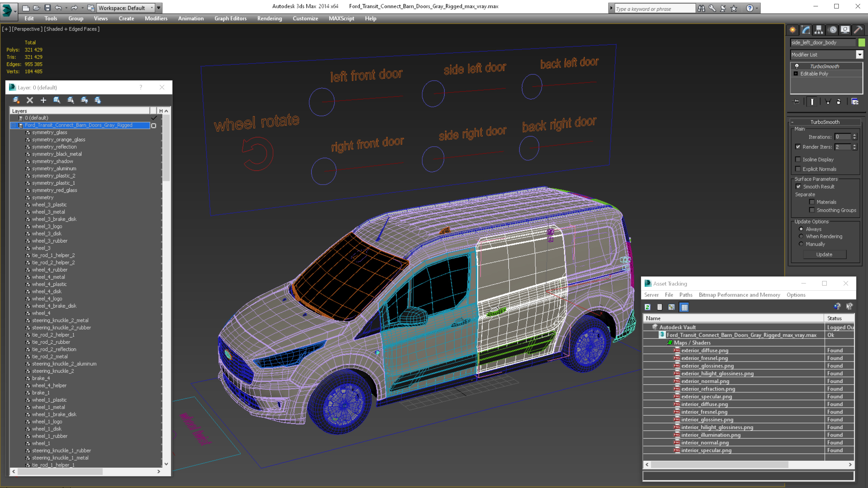868x488 pixels.
Task: Open the Graph Editors menu
Action: pos(231,18)
